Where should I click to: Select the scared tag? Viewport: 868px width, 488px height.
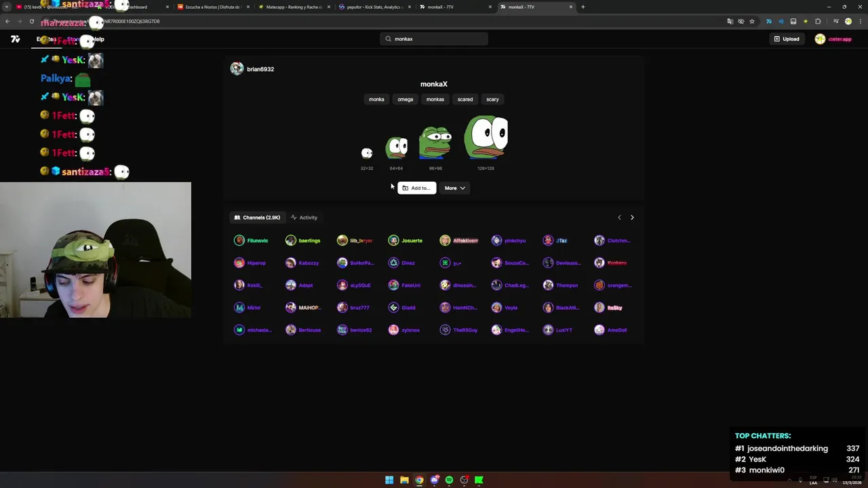[465, 99]
